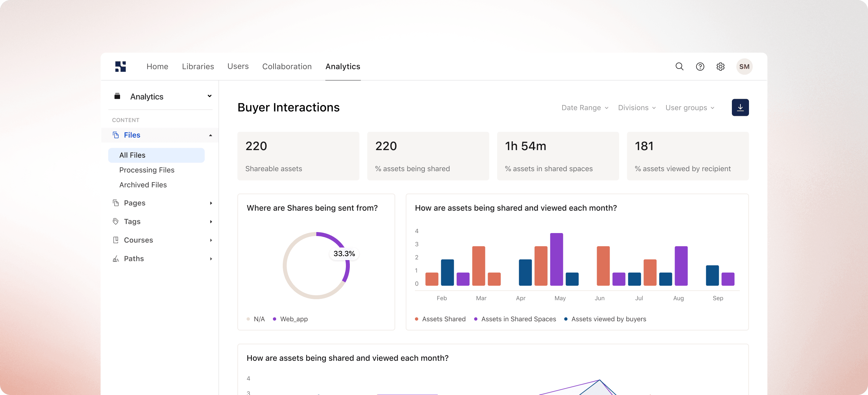Open the Divisions dropdown

[637, 108]
